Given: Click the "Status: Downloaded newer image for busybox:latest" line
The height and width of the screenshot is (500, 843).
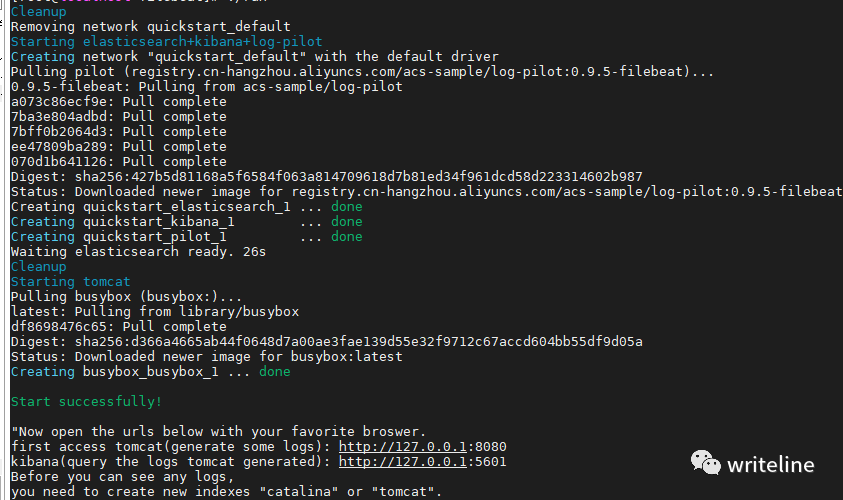Looking at the screenshot, I should pyautogui.click(x=206, y=357).
